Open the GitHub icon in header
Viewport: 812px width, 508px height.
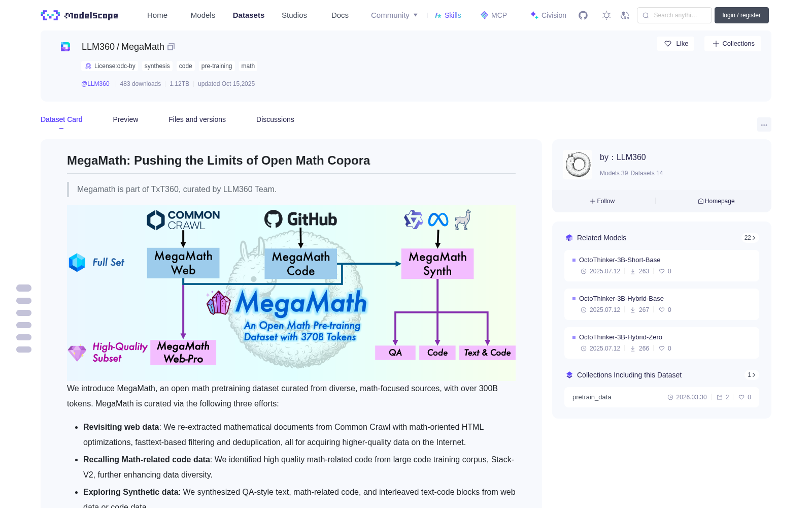583,15
